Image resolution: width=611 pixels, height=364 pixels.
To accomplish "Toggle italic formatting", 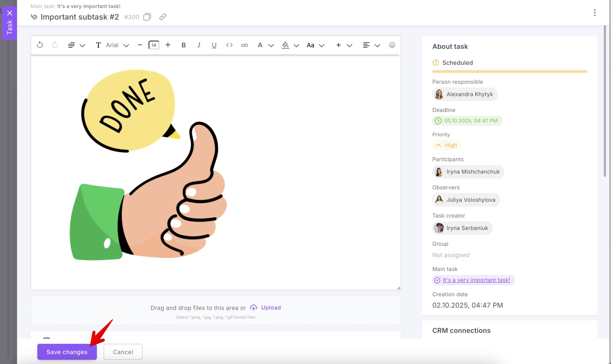I will [199, 45].
